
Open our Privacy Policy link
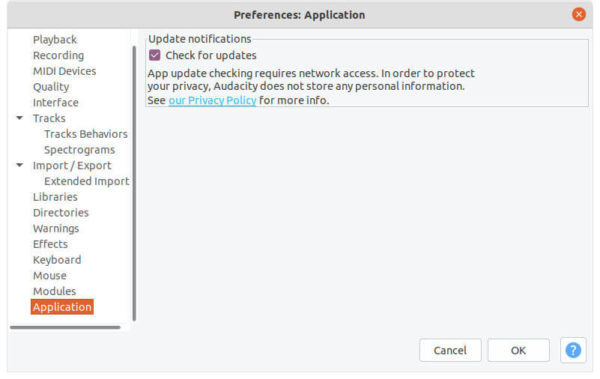(212, 100)
